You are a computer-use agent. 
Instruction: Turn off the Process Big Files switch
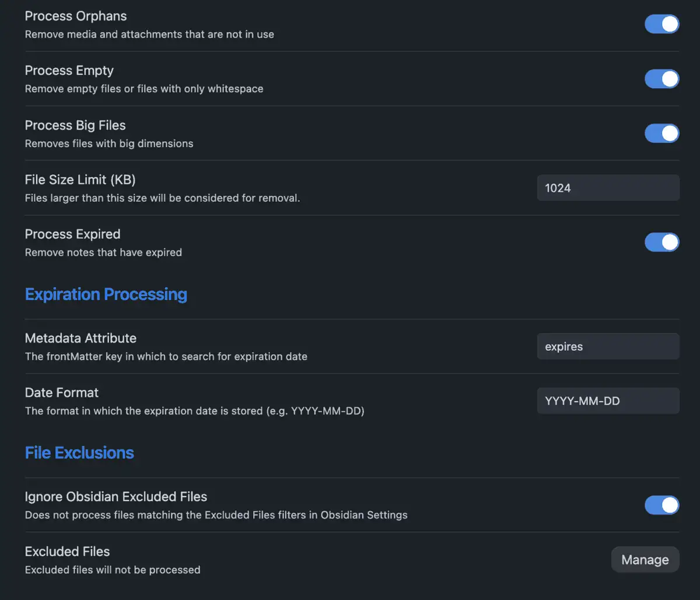pyautogui.click(x=661, y=133)
